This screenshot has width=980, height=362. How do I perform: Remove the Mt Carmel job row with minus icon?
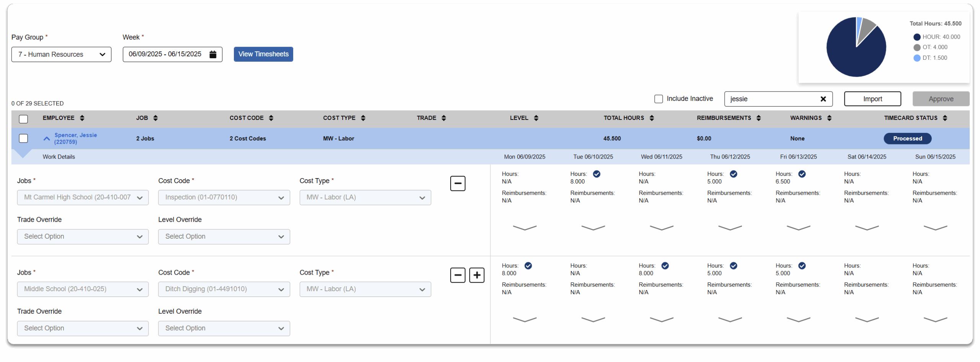point(458,183)
